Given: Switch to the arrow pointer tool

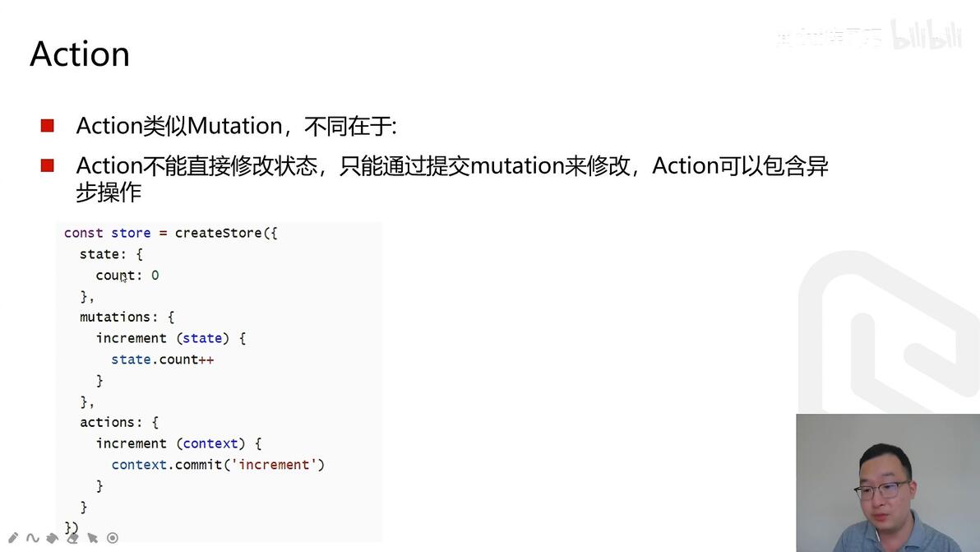Looking at the screenshot, I should tap(93, 538).
